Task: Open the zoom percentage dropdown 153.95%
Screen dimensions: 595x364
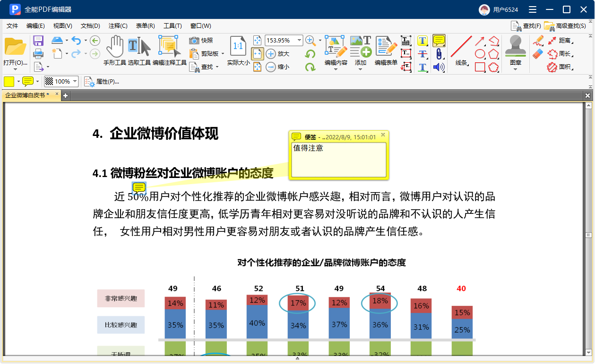Action: coord(299,41)
